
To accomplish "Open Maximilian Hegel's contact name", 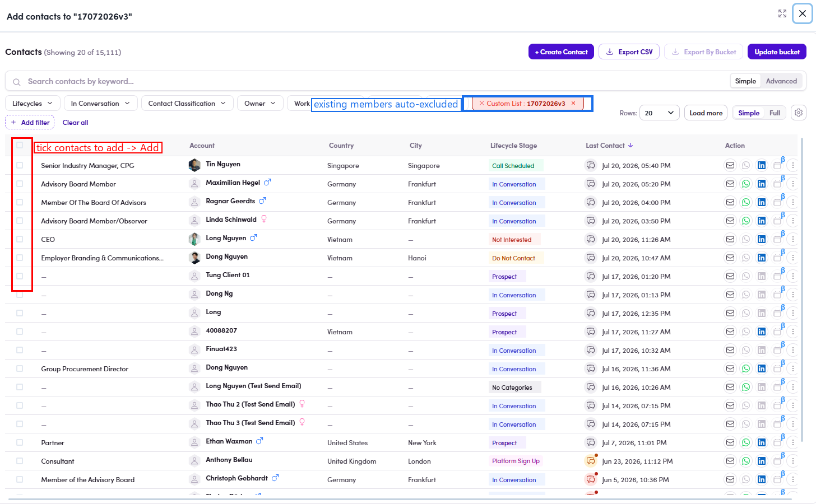I will tap(233, 183).
